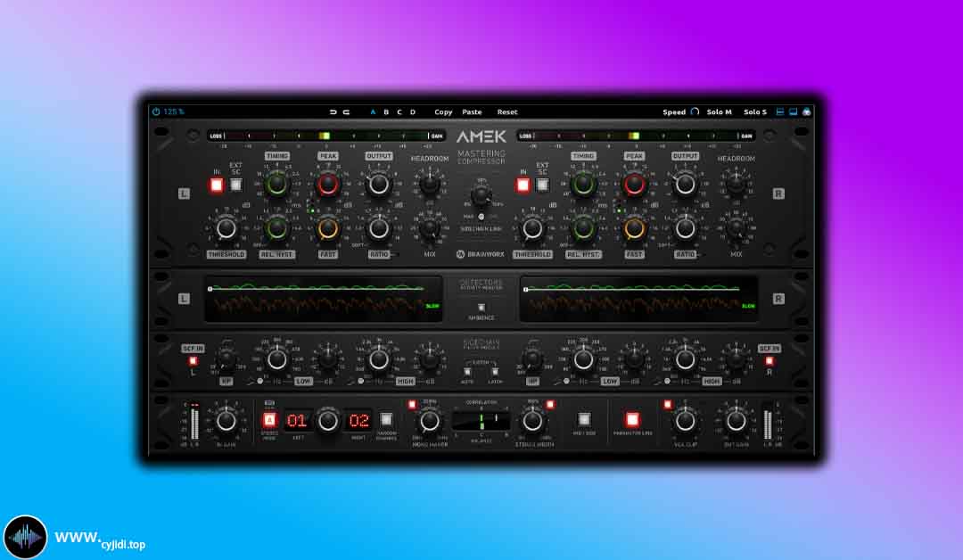
Task: Click the right channel Threshold knob
Action: 532,228
